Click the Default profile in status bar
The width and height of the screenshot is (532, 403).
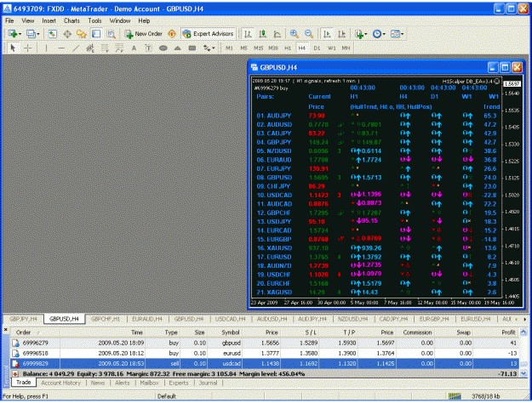[167, 396]
